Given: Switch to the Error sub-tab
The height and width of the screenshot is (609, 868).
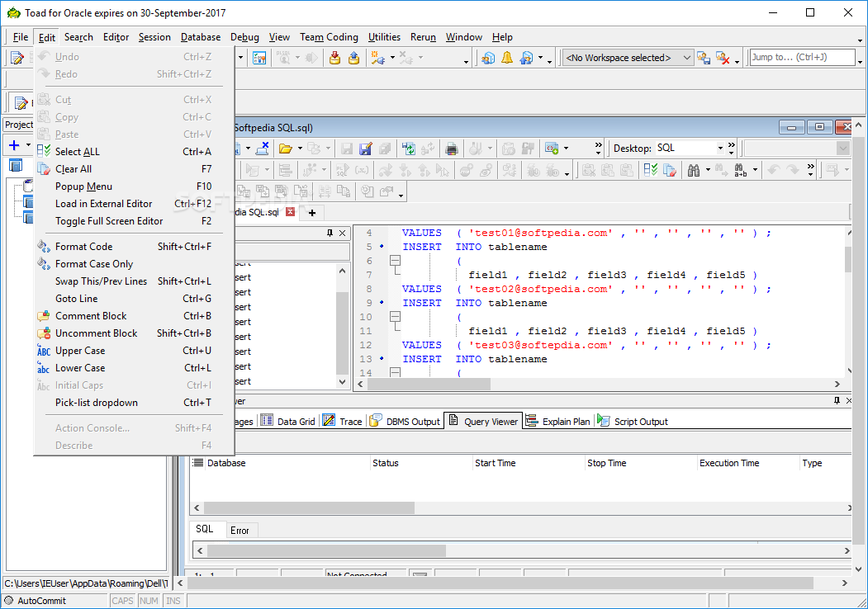Looking at the screenshot, I should click(240, 531).
